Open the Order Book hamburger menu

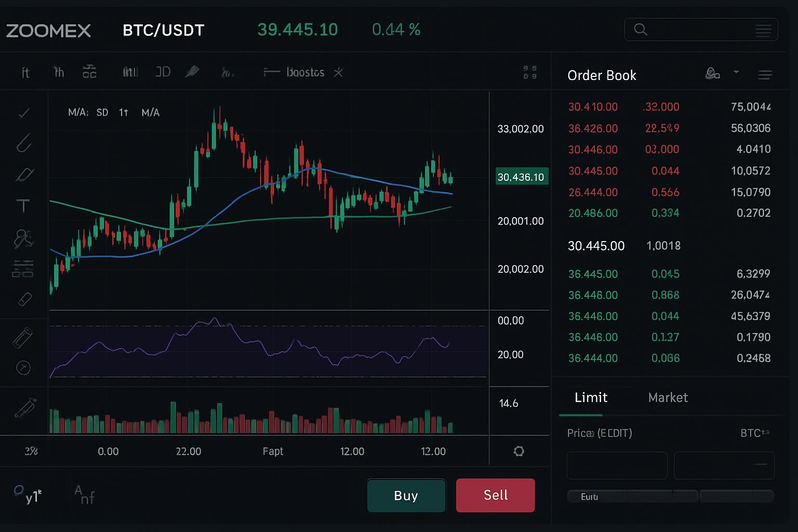click(765, 75)
